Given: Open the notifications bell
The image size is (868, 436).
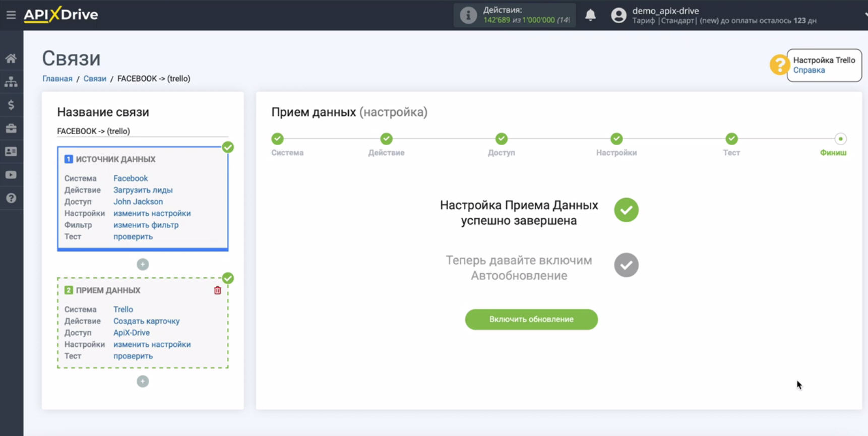Looking at the screenshot, I should [x=590, y=15].
